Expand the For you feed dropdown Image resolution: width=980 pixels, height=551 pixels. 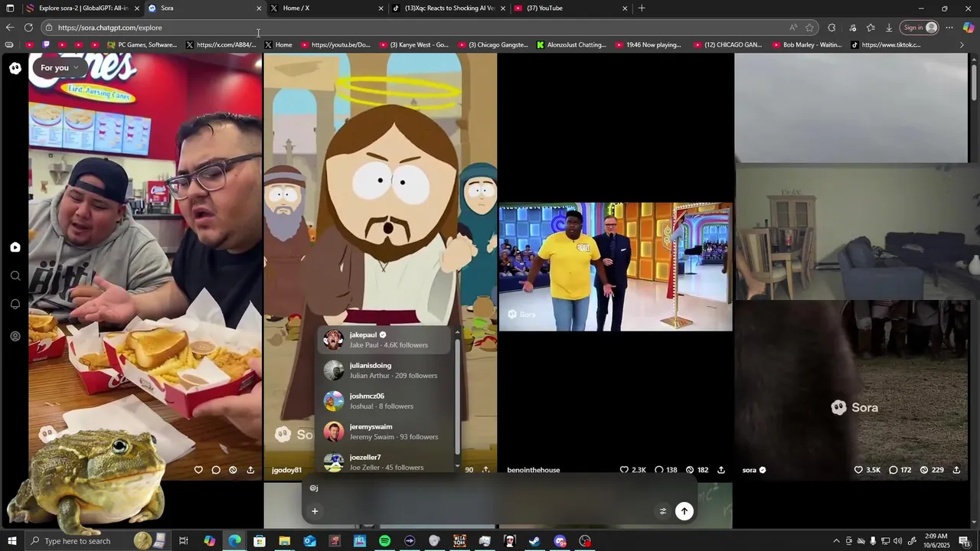pyautogui.click(x=60, y=67)
